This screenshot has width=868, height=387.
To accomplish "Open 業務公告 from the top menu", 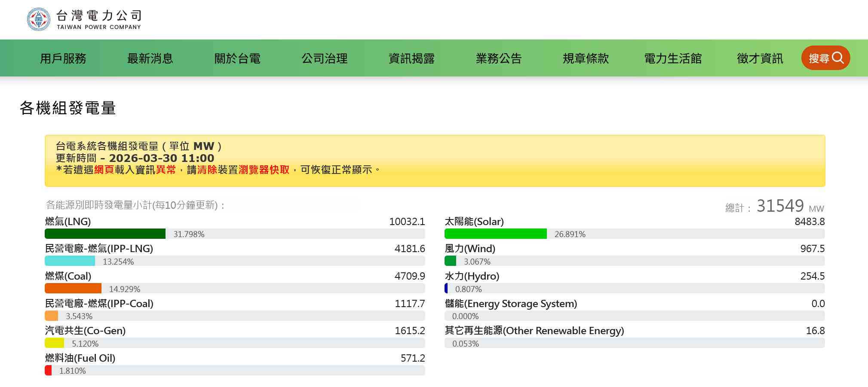I will pyautogui.click(x=499, y=58).
